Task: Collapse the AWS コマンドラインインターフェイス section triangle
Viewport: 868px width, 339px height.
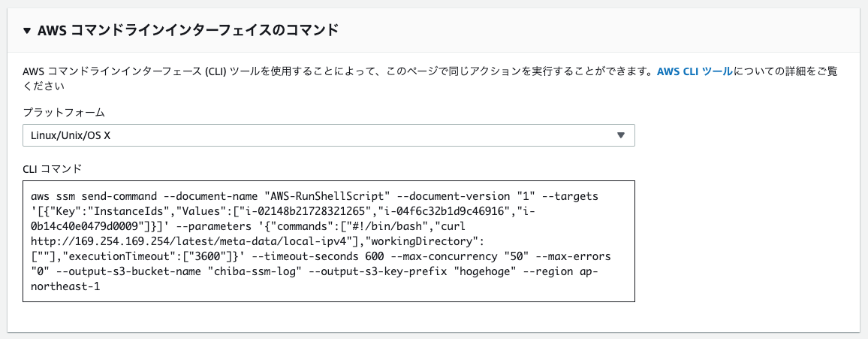Action: click(x=28, y=31)
